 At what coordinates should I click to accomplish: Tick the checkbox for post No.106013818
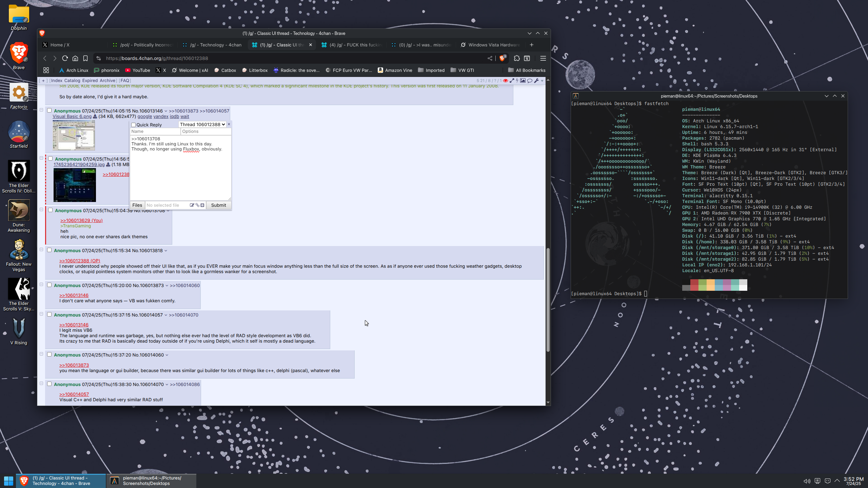pos(49,250)
